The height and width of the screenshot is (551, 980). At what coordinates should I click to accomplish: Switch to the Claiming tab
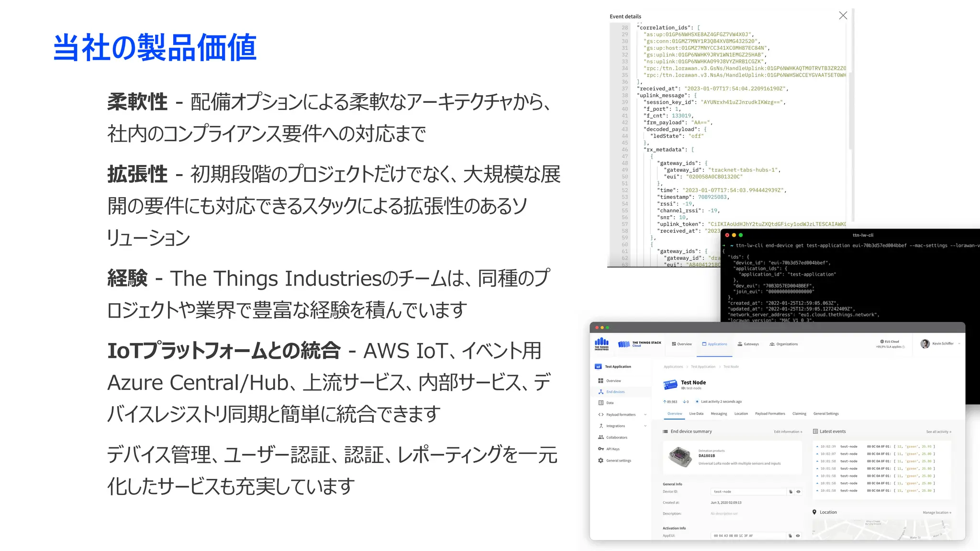pyautogui.click(x=799, y=414)
